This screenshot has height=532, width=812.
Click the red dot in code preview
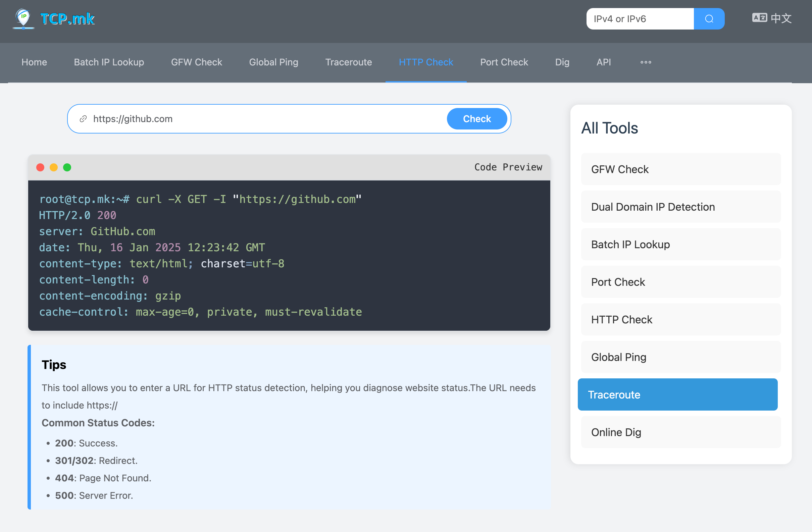tap(40, 167)
